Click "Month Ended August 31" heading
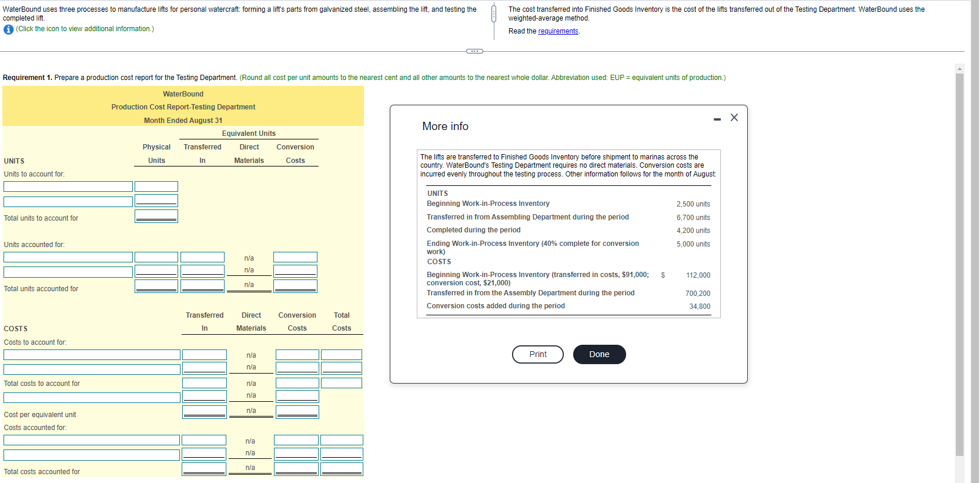The height and width of the screenshot is (483, 980). point(183,121)
